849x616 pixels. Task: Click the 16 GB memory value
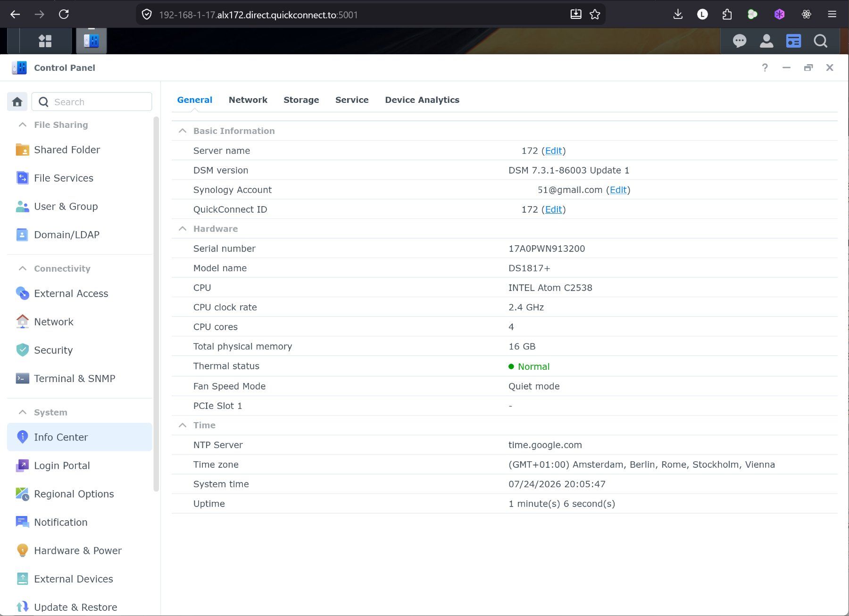522,346
